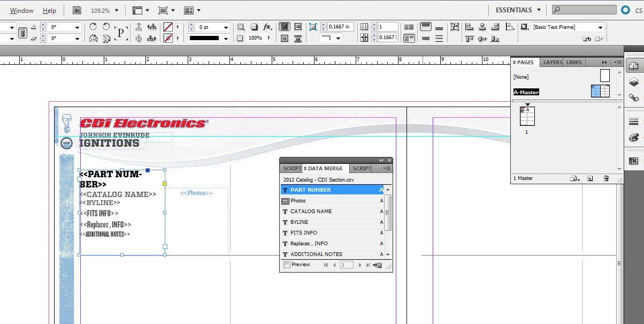644x324 pixels.
Task: Open ESSENTIALS workspace switcher
Action: [x=518, y=10]
